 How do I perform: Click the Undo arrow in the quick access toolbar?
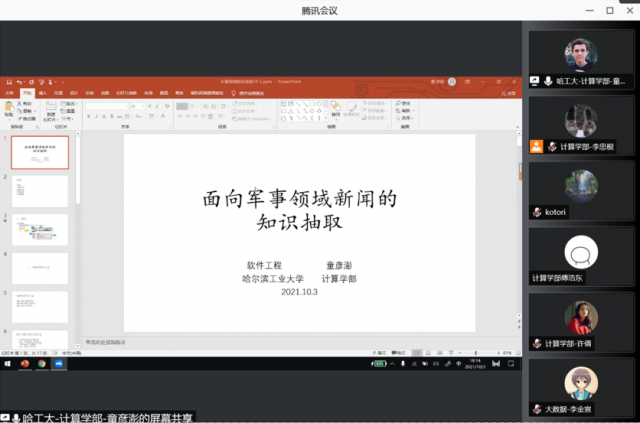[18, 81]
